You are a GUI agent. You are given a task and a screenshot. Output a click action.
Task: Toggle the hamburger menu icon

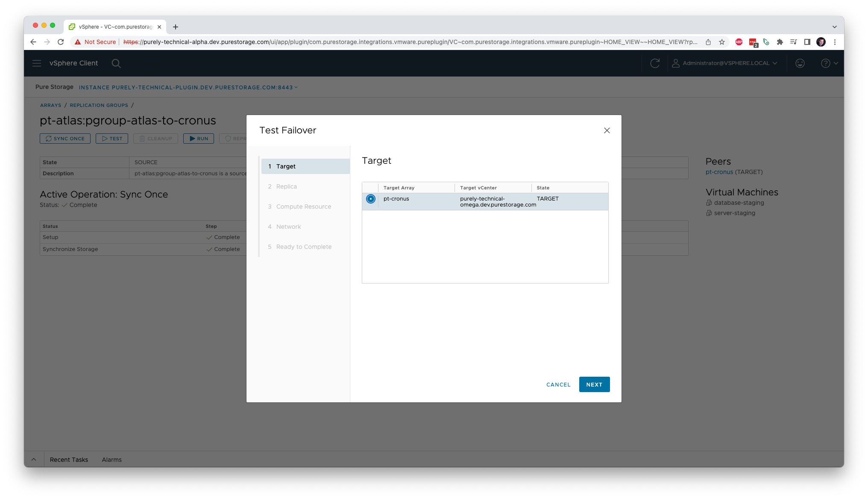(36, 63)
